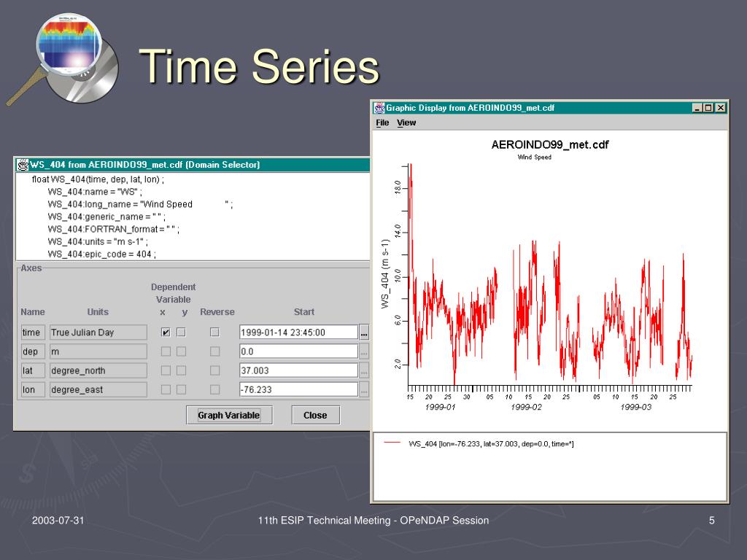Click the y-axis label WS_404 (m s-1)

point(385,274)
